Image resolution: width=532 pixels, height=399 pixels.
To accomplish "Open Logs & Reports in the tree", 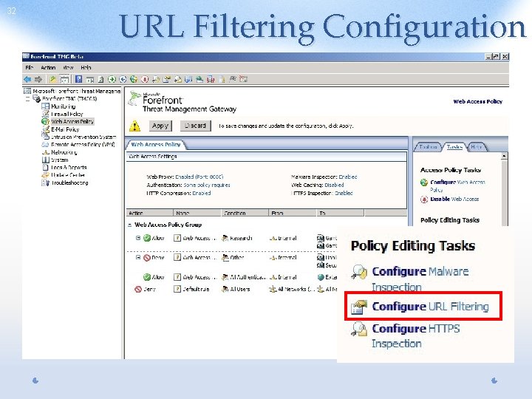I will 69,167.
